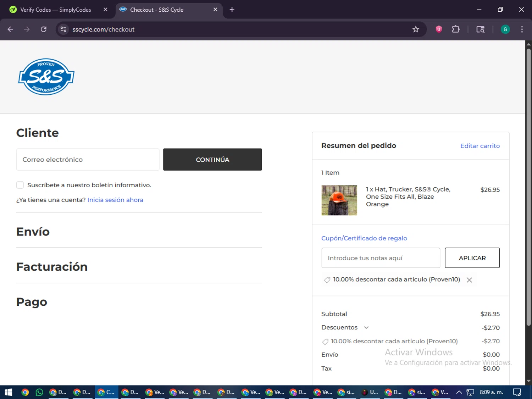The width and height of the screenshot is (532, 399).
Task: Click the Facturación section heading
Action: [x=52, y=267]
